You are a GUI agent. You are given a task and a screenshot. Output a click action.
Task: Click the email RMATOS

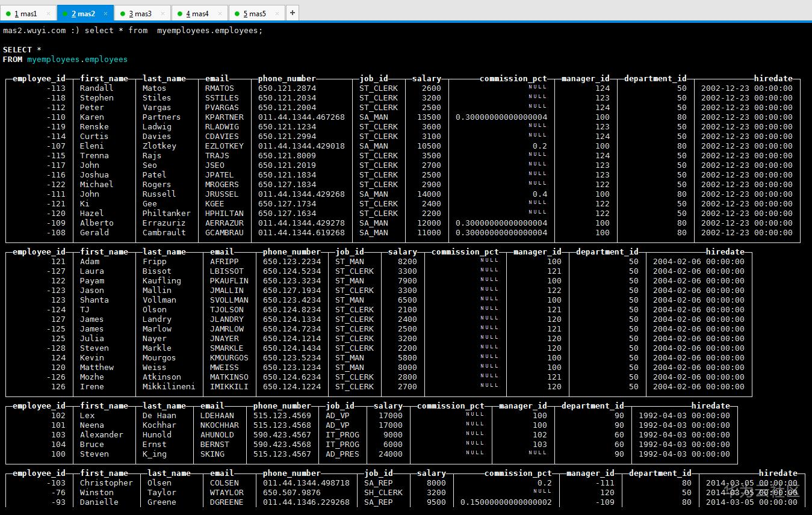coord(220,88)
